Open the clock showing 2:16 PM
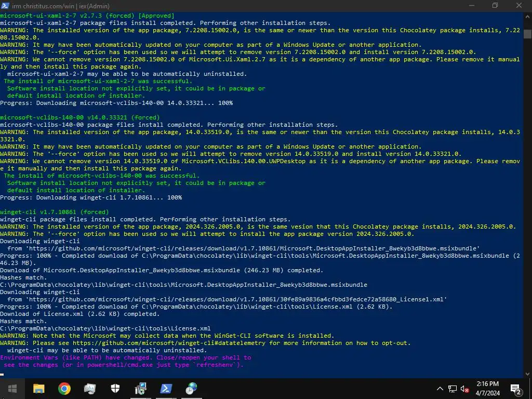Image resolution: width=532 pixels, height=399 pixels. [487, 389]
